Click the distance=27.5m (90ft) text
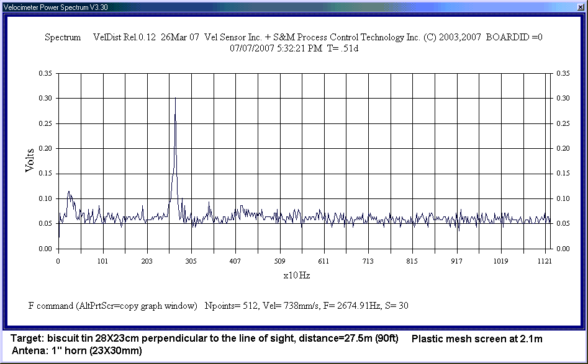 (348, 339)
